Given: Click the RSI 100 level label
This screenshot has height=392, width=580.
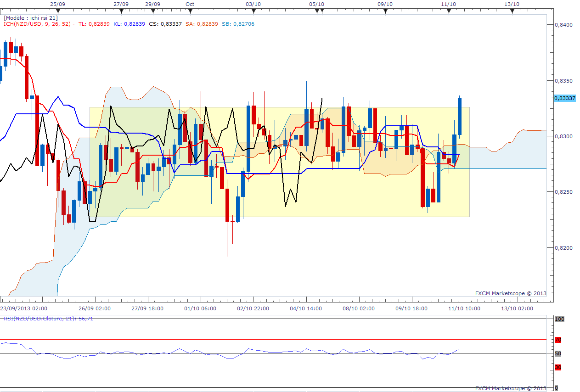Looking at the screenshot, I should [x=559, y=319].
